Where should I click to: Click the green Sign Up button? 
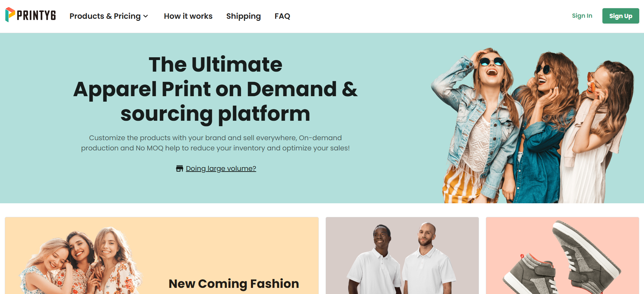620,16
